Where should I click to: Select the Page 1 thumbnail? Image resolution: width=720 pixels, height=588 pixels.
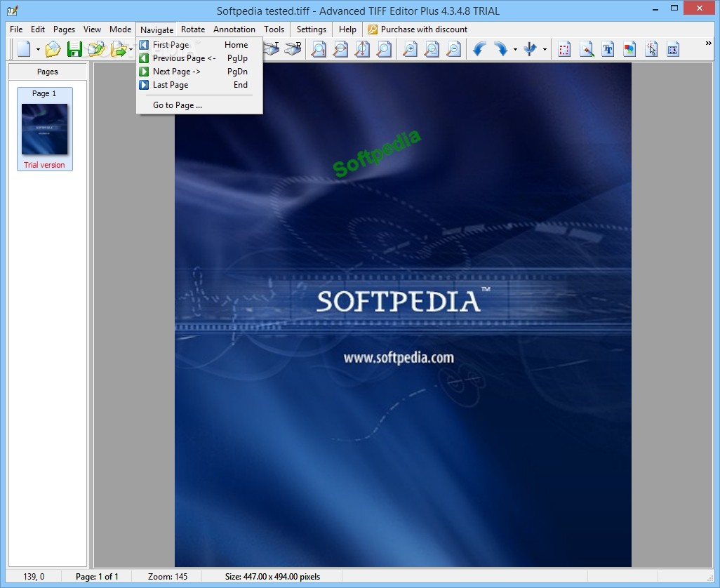coord(44,129)
